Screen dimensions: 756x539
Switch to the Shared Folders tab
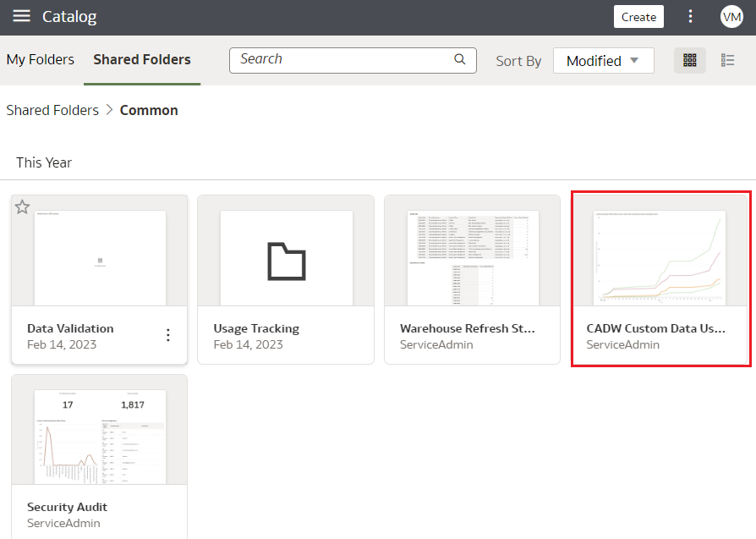pyautogui.click(x=141, y=59)
